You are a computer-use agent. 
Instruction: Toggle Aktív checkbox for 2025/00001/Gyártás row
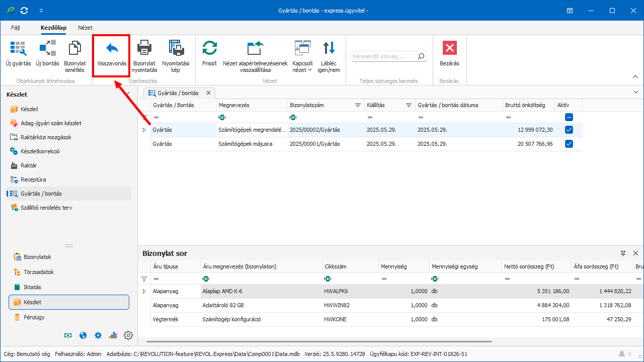(569, 144)
